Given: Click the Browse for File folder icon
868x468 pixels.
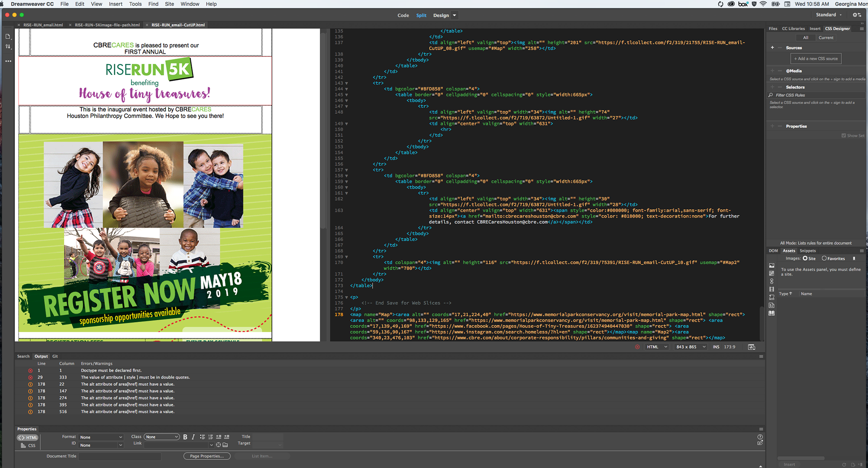Looking at the screenshot, I should coord(225,445).
